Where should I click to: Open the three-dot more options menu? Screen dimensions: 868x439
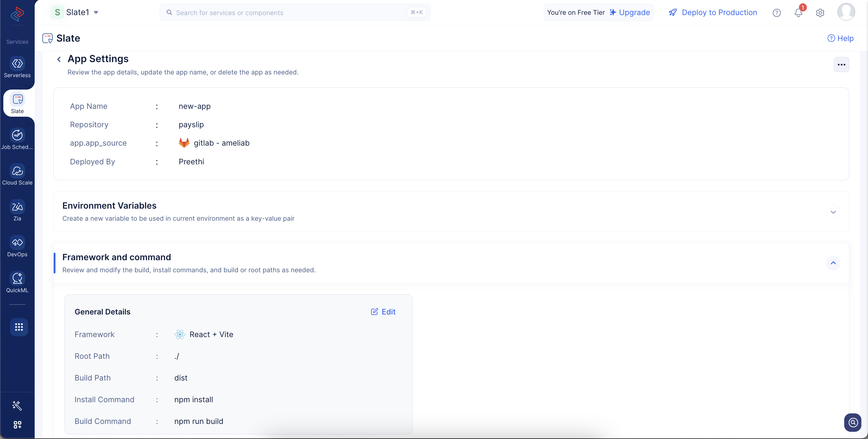(841, 65)
